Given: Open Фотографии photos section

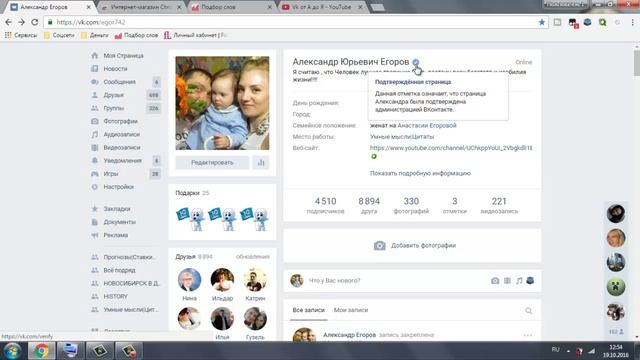Looking at the screenshot, I should (x=120, y=121).
